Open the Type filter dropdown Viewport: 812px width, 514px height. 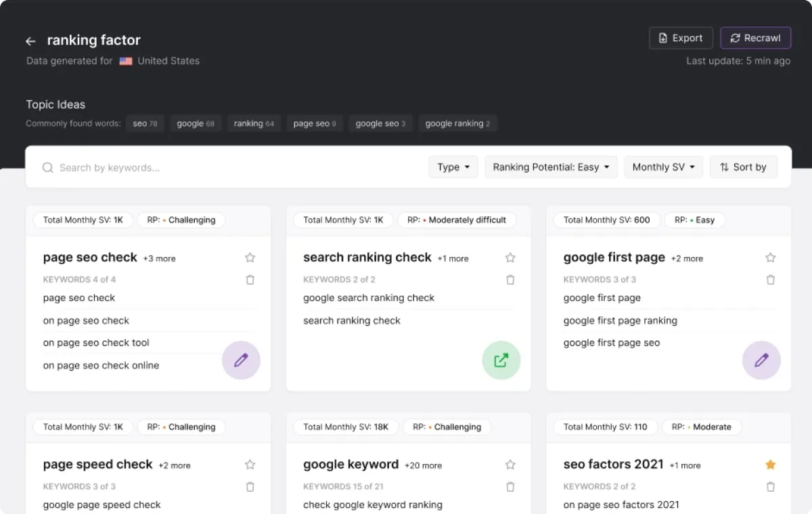[x=453, y=167]
